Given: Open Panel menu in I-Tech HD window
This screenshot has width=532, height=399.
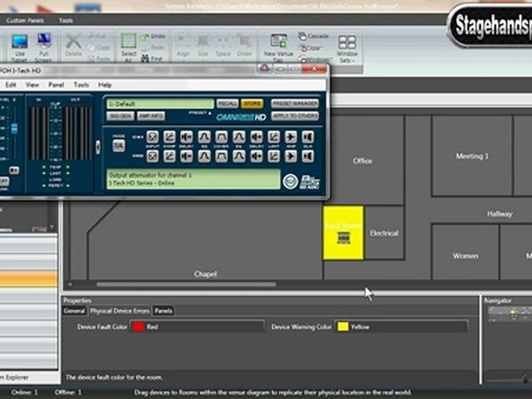Looking at the screenshot, I should tap(57, 84).
